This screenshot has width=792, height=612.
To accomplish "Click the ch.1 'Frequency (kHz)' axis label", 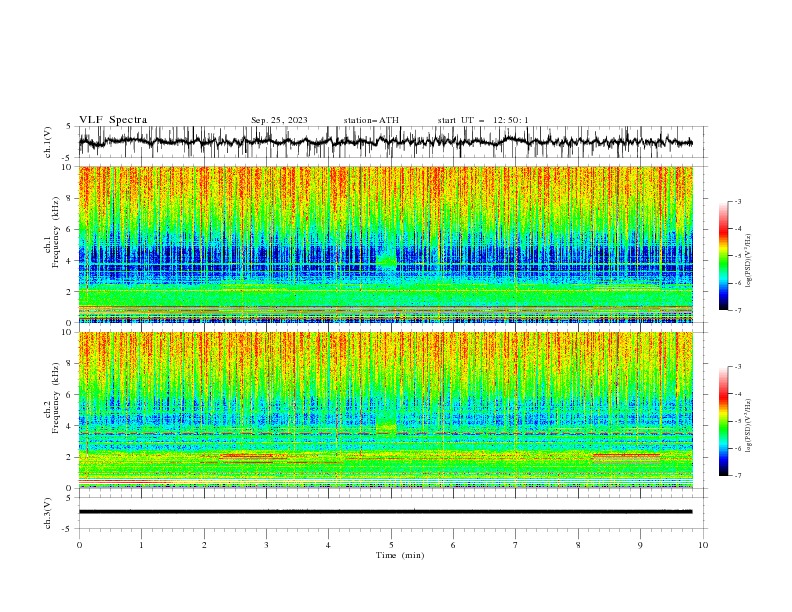I will [x=56, y=232].
